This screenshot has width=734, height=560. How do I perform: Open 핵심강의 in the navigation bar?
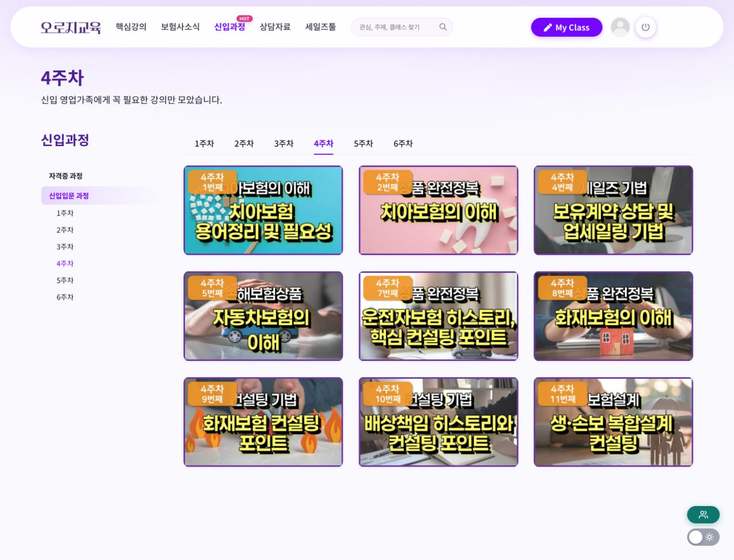(131, 27)
